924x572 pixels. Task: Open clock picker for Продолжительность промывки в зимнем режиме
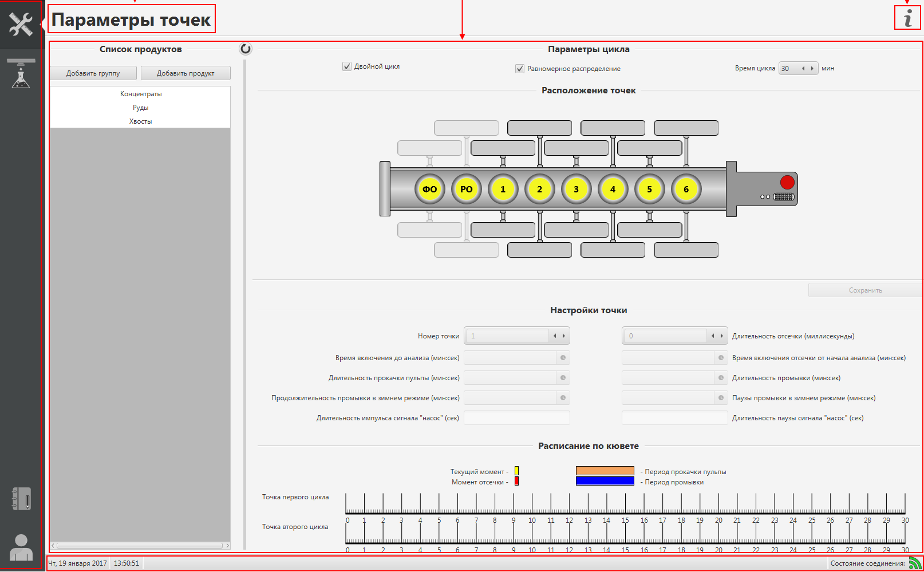563,398
